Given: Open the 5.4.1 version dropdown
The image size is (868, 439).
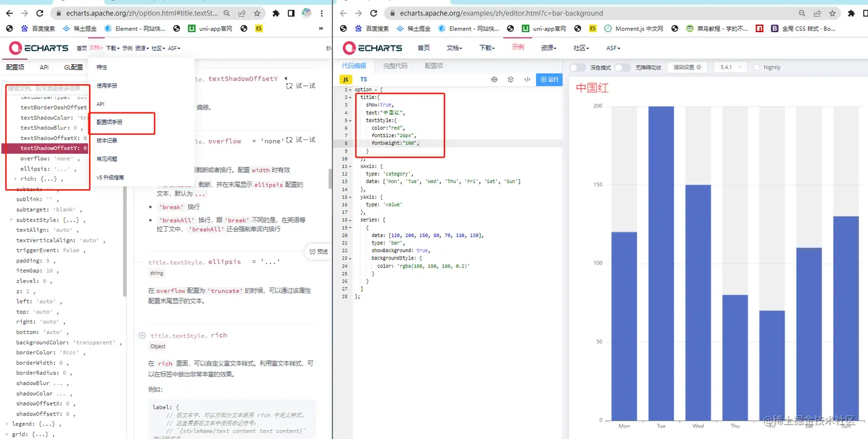Looking at the screenshot, I should (x=730, y=67).
